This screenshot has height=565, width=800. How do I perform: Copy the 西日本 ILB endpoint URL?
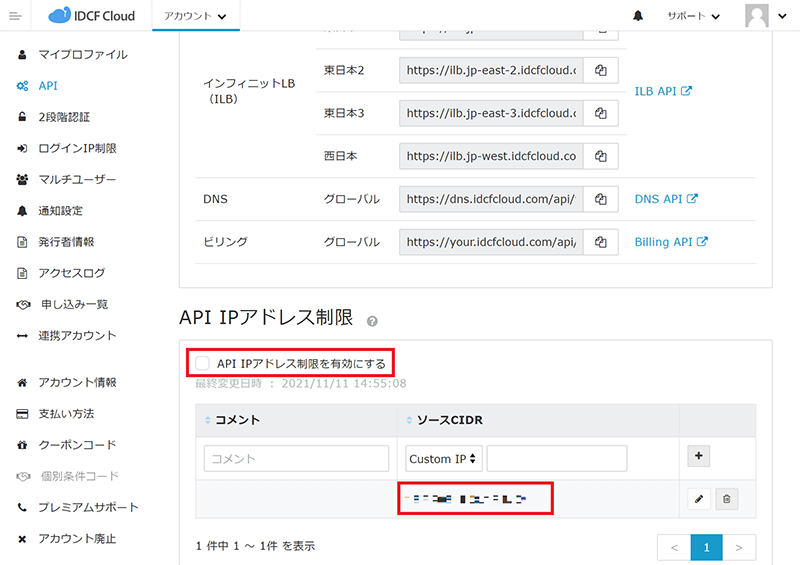click(x=601, y=156)
